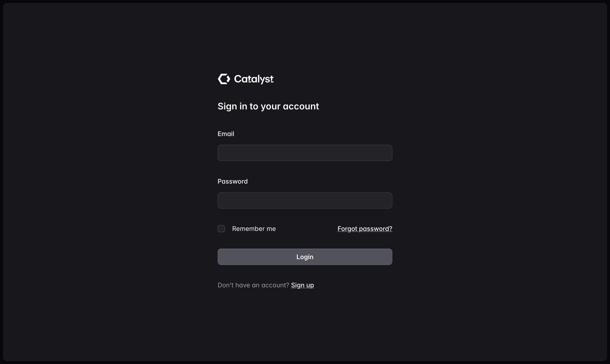Click inside the empty password box
Image resolution: width=610 pixels, height=364 pixels.
(305, 200)
